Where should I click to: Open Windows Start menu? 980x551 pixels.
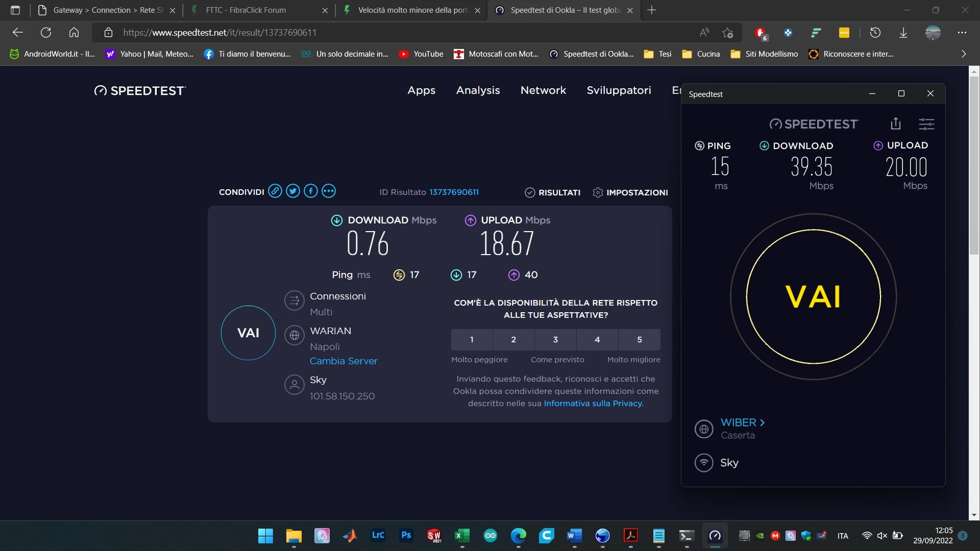[x=265, y=536]
